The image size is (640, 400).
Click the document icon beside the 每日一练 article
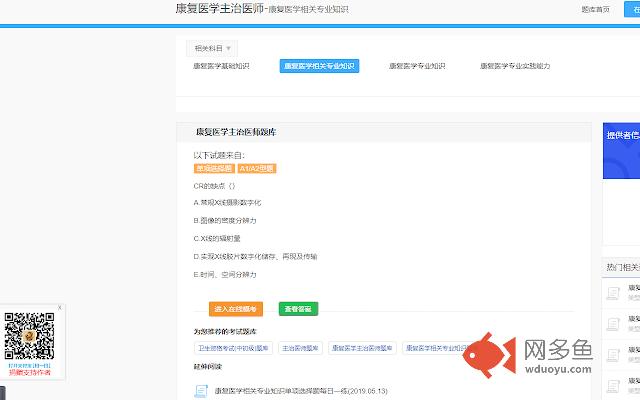(201, 391)
